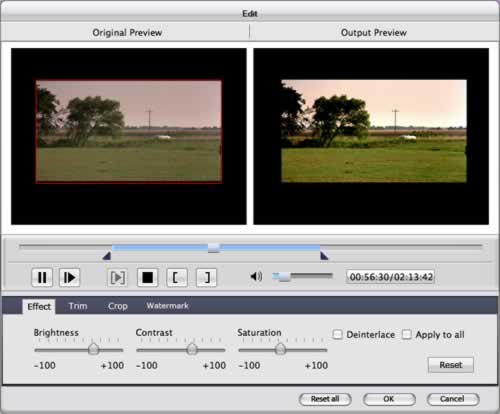The height and width of the screenshot is (414, 500).
Task: Set trim end with right bracket button
Action: [x=206, y=277]
